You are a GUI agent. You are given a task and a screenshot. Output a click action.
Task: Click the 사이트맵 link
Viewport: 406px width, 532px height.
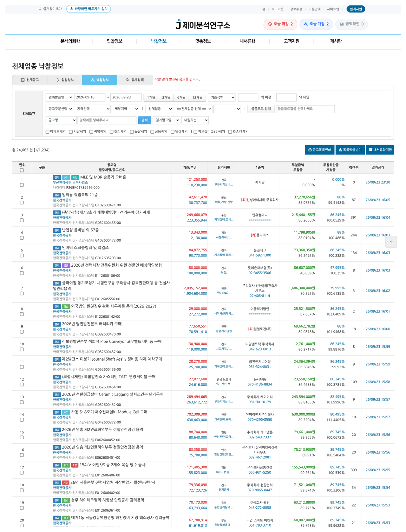tap(333, 9)
